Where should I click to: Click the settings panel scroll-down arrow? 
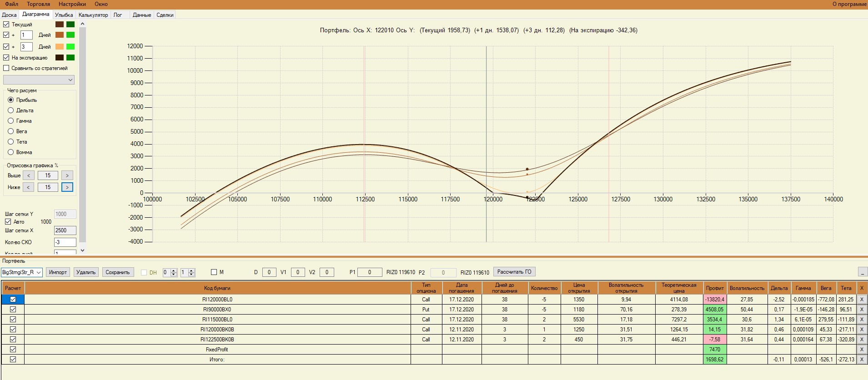(x=82, y=250)
